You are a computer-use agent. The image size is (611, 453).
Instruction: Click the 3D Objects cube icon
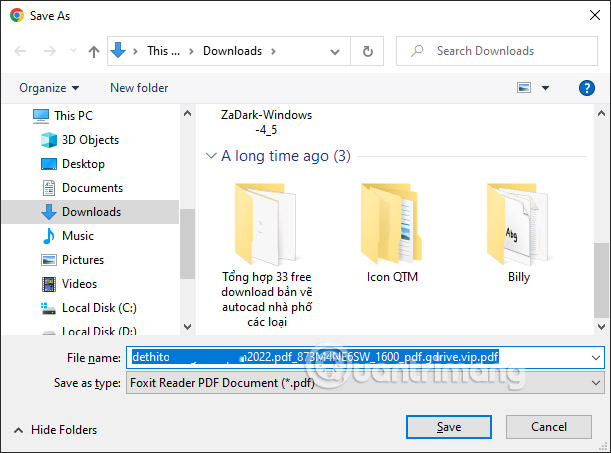coord(49,140)
